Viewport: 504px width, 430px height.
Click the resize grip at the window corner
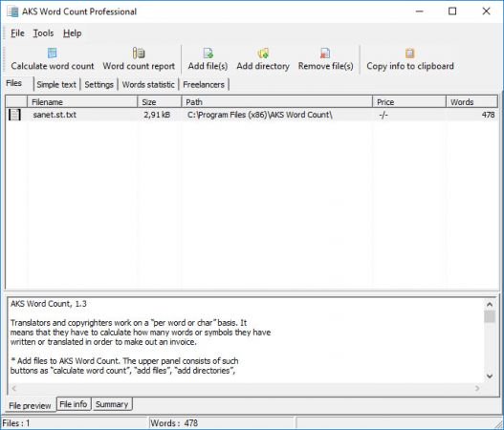498,424
